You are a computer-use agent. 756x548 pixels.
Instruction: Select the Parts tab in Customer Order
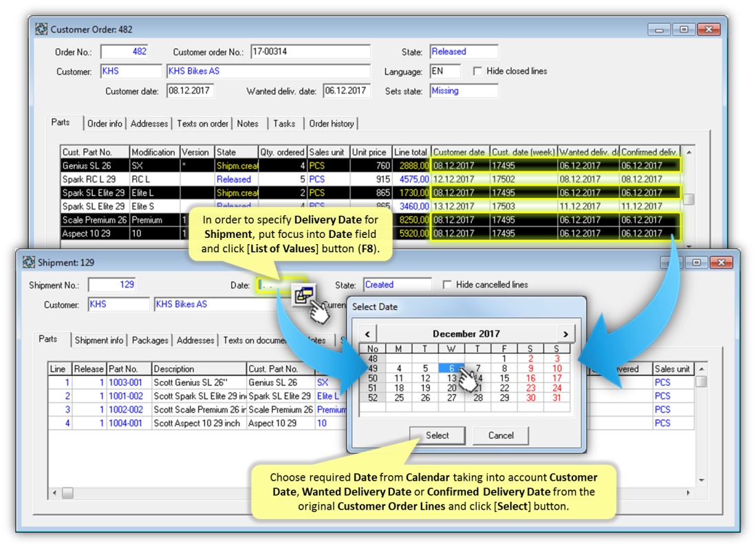(61, 122)
